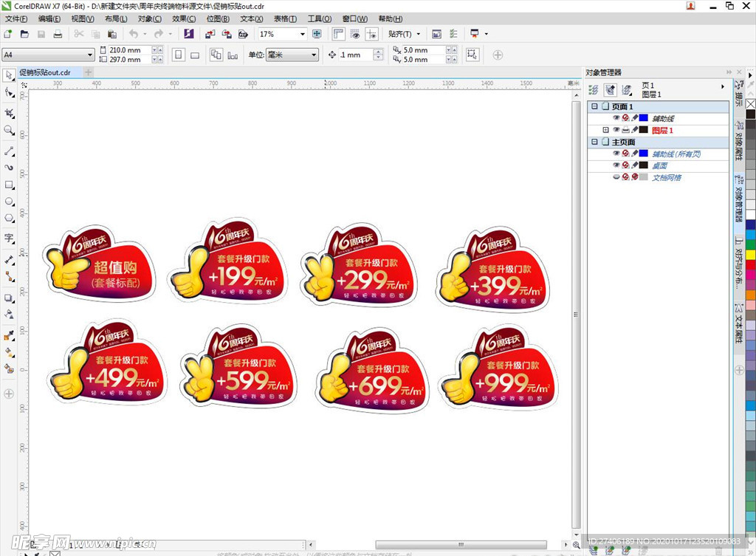Select the Crop tool
The height and width of the screenshot is (556, 756).
(x=9, y=113)
